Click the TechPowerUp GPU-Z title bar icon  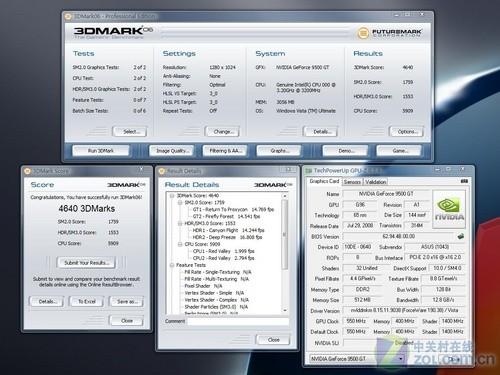(309, 171)
